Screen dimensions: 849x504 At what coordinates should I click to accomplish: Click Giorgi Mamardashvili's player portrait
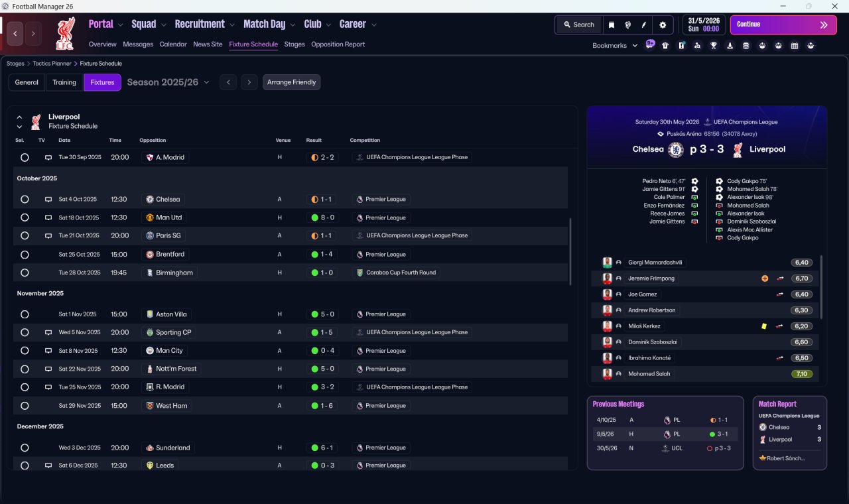[x=607, y=263]
